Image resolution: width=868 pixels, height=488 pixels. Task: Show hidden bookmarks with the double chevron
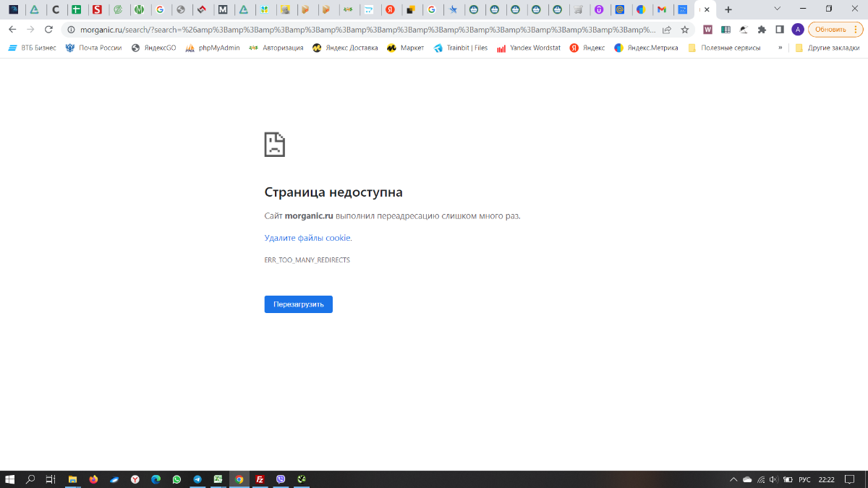(780, 48)
